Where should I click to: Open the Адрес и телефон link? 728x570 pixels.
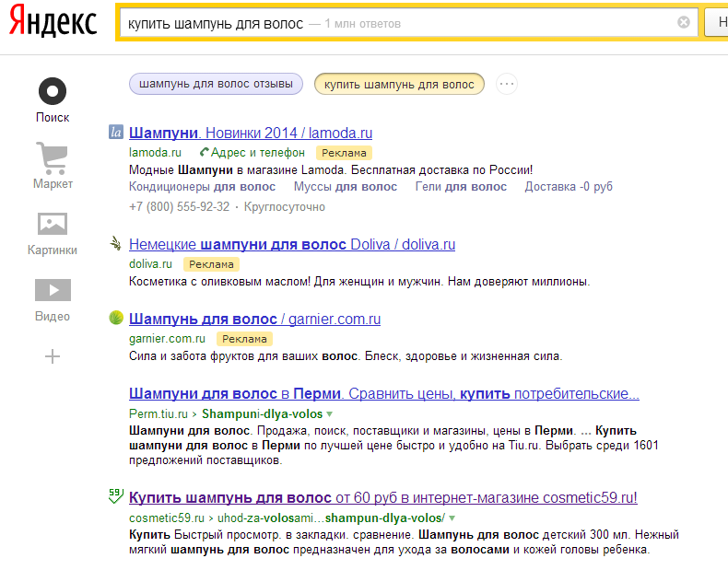pyautogui.click(x=258, y=153)
